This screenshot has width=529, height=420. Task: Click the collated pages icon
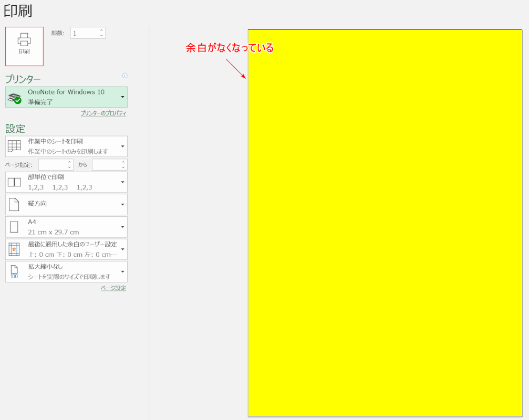click(x=14, y=182)
